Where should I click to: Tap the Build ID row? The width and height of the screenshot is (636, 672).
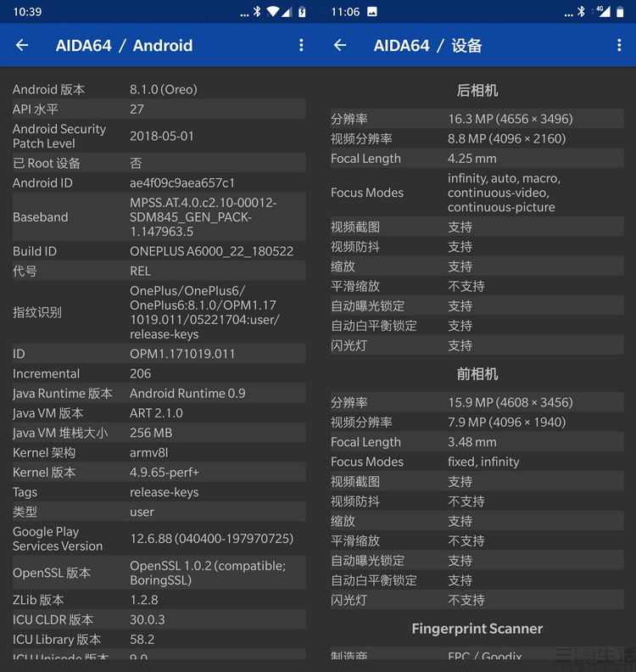tap(159, 251)
